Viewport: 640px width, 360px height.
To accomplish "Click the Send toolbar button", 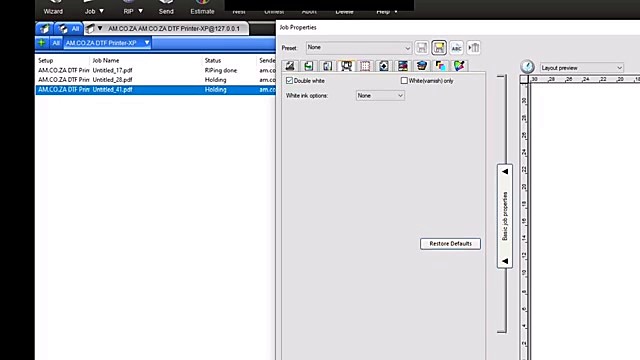I will point(166,8).
